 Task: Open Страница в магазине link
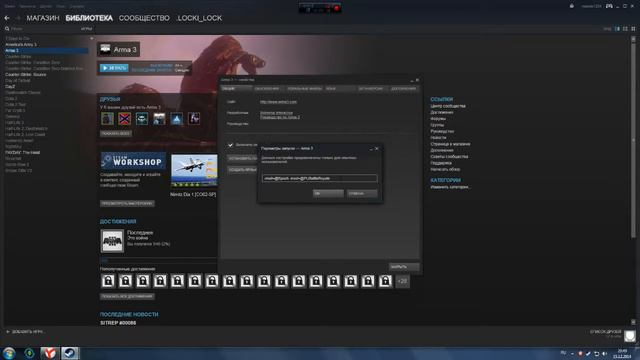(x=450, y=144)
